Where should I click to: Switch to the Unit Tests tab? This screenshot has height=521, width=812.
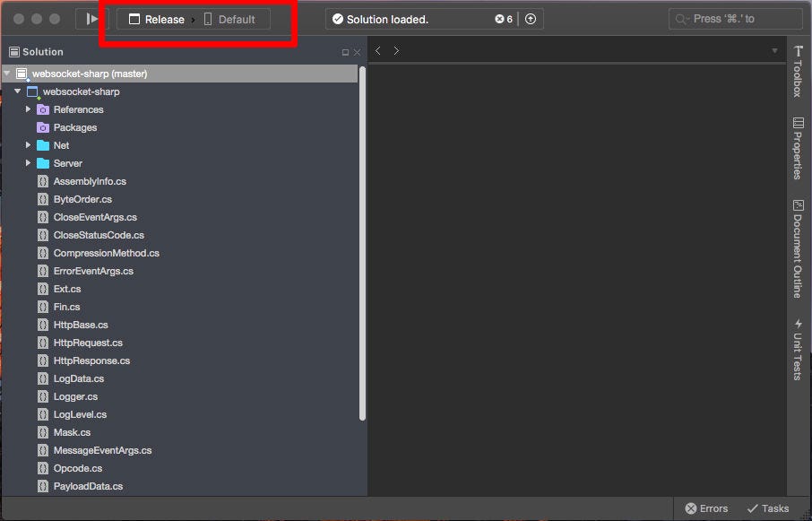[x=799, y=345]
